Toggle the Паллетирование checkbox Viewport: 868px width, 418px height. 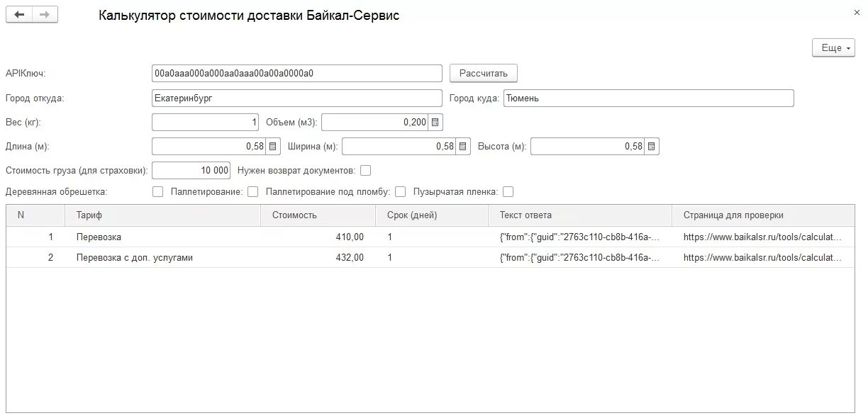click(x=252, y=192)
